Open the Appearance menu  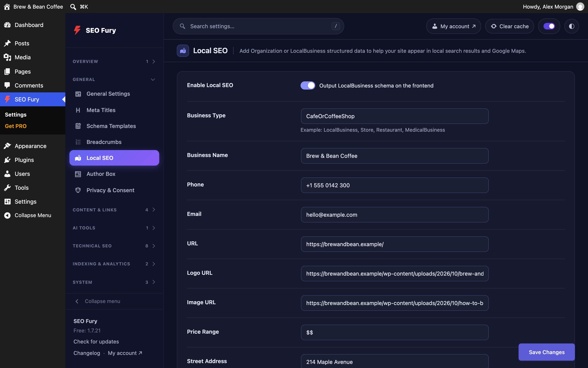point(32,146)
